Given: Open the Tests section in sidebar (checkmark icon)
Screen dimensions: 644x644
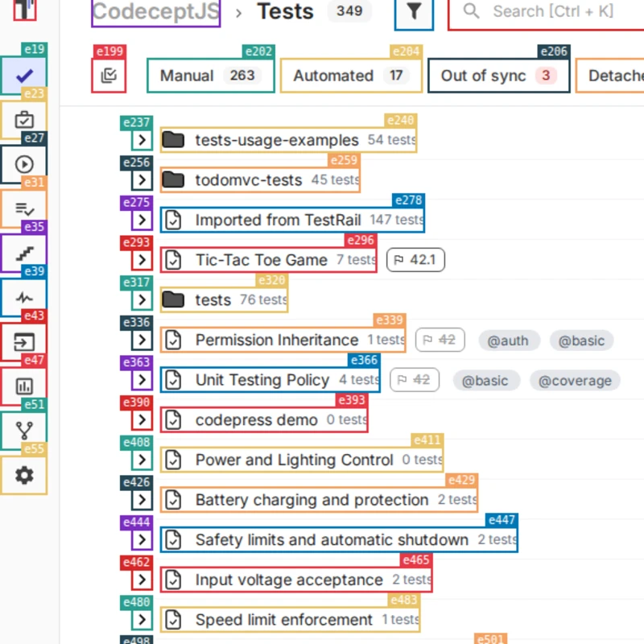Looking at the screenshot, I should [24, 76].
